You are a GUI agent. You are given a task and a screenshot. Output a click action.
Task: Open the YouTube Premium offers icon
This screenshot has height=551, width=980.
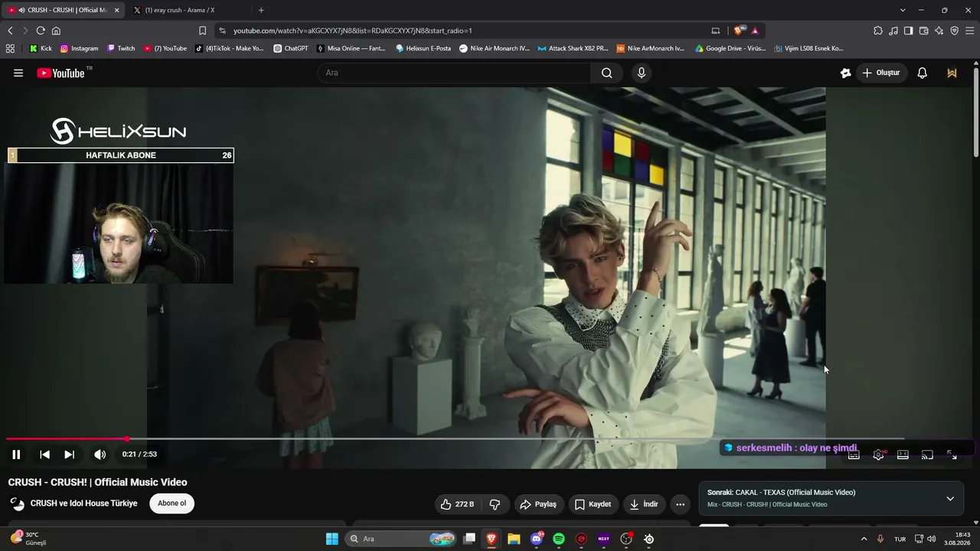[x=845, y=73]
